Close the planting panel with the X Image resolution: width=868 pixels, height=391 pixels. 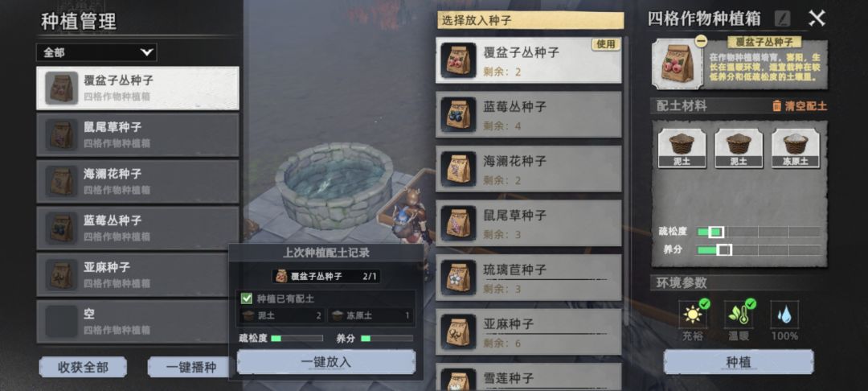tap(817, 19)
